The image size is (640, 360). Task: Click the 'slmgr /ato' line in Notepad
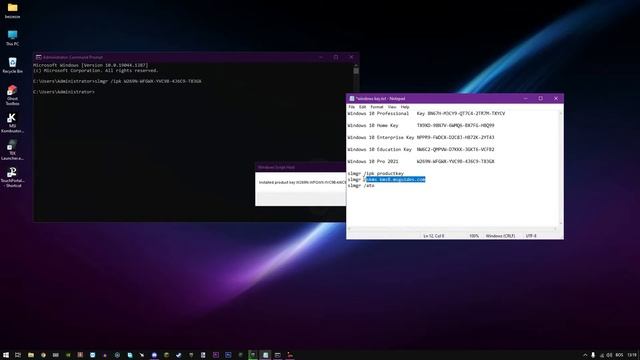(x=361, y=186)
